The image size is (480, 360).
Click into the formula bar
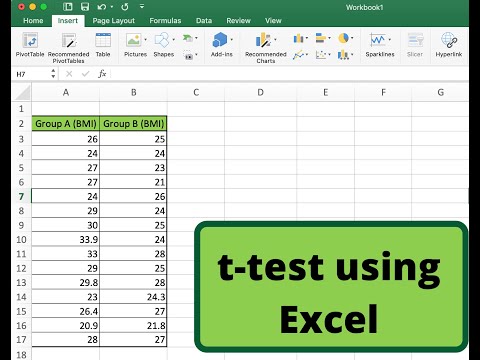[x=288, y=74]
